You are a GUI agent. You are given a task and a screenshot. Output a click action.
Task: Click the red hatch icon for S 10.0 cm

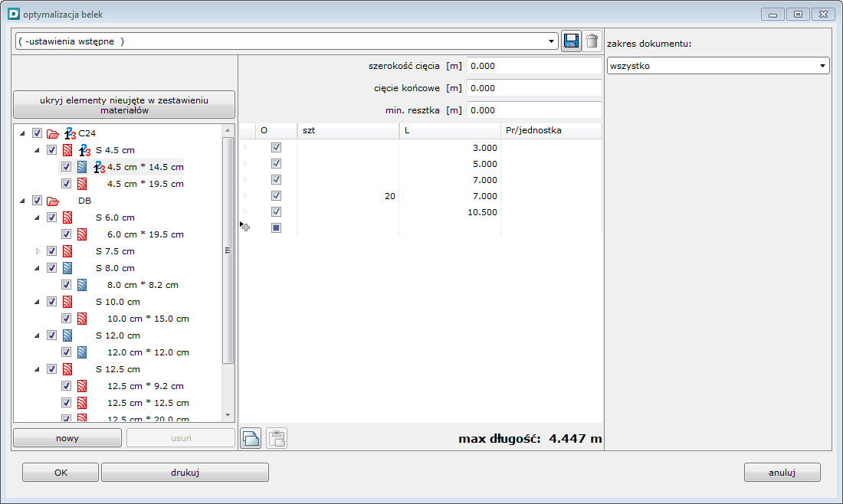point(67,302)
